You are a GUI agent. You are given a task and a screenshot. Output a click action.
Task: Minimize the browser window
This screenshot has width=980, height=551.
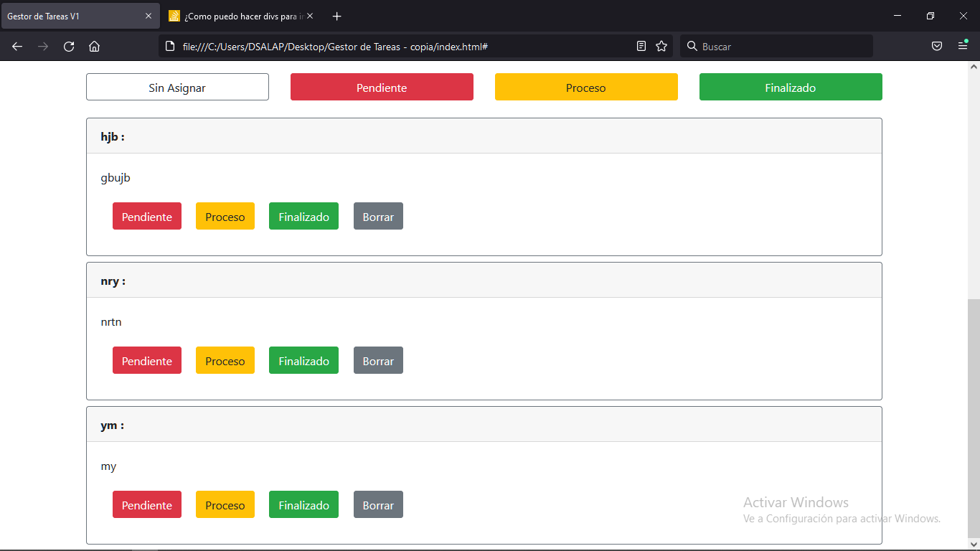point(897,16)
